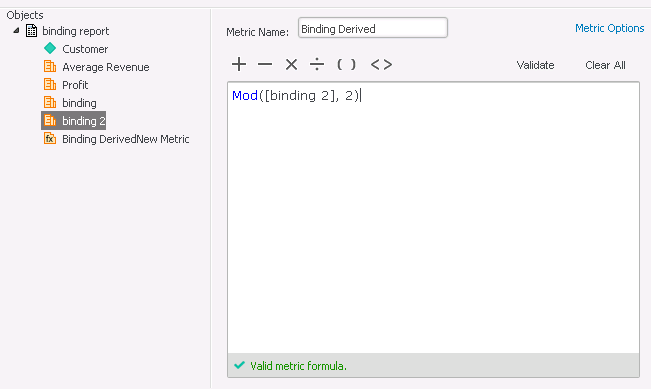The image size is (651, 389).
Task: Click the Metric Name label
Action: [x=257, y=32]
